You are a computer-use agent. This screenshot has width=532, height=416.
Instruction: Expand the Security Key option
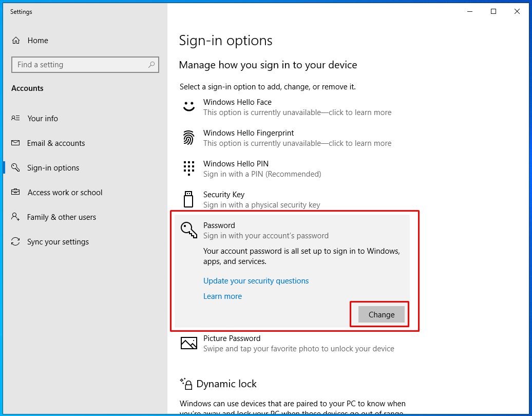tap(292, 199)
